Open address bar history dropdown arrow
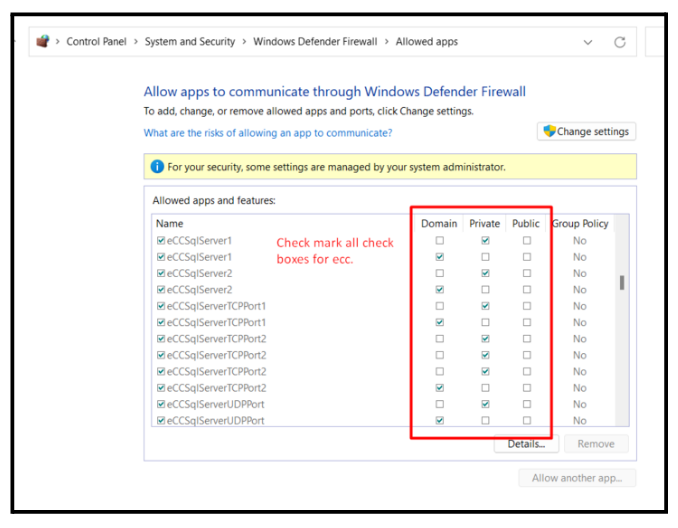 [587, 42]
